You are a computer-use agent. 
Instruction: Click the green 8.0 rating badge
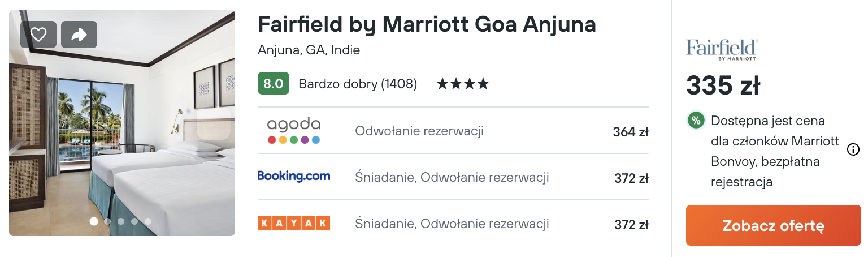[x=274, y=84]
